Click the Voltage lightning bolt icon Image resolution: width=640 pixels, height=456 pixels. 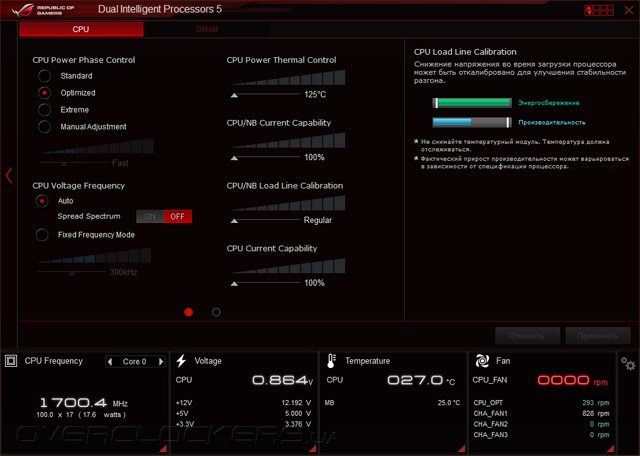pos(181,361)
